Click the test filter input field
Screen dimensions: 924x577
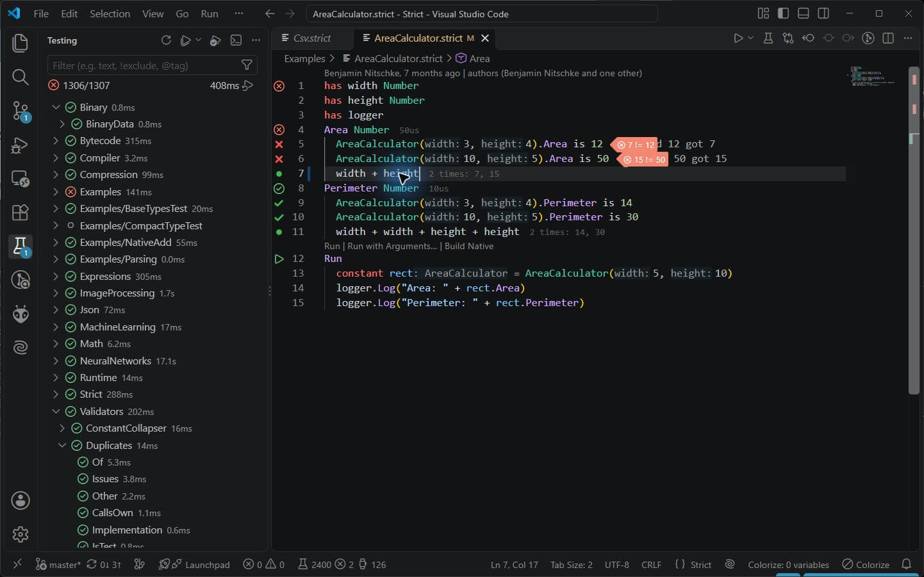144,65
